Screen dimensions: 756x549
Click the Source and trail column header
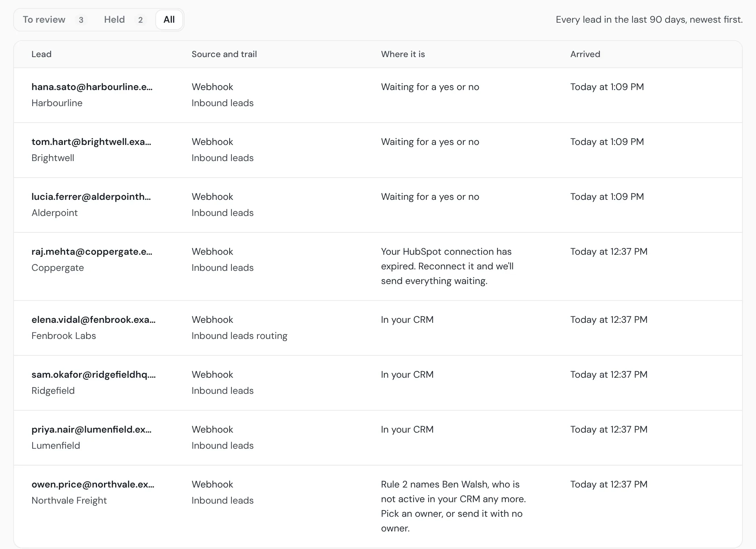pyautogui.click(x=224, y=54)
